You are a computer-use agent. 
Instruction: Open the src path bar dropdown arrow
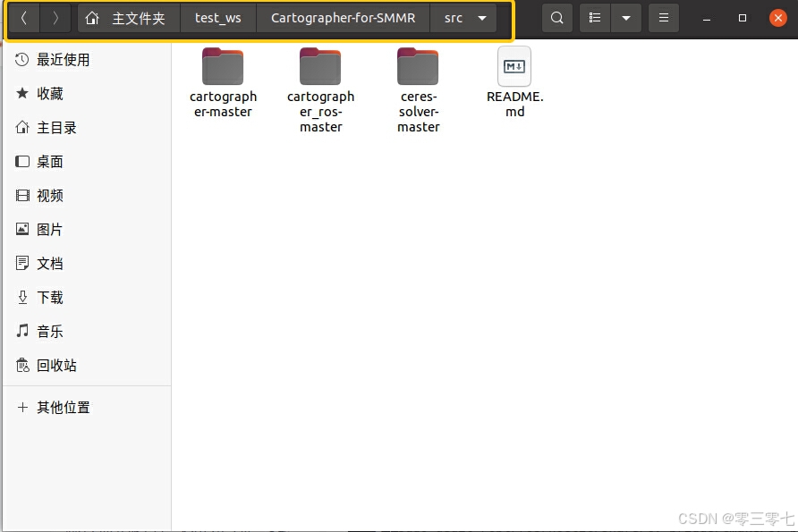point(482,18)
